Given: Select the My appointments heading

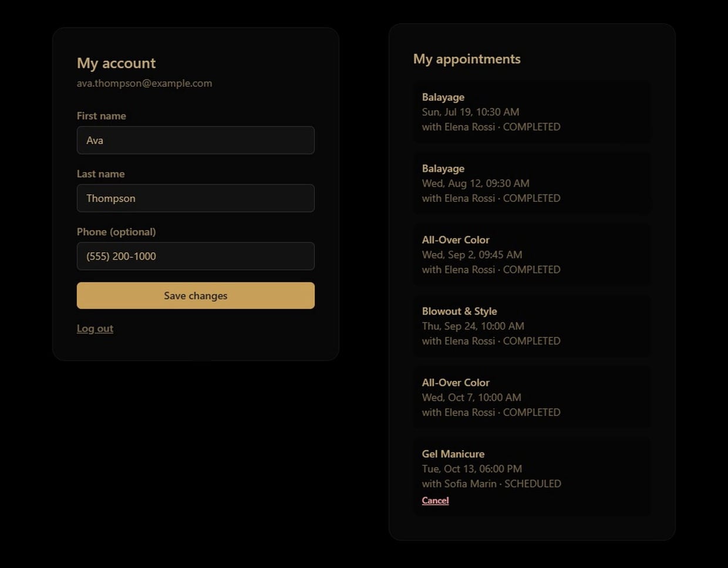Looking at the screenshot, I should [x=467, y=59].
